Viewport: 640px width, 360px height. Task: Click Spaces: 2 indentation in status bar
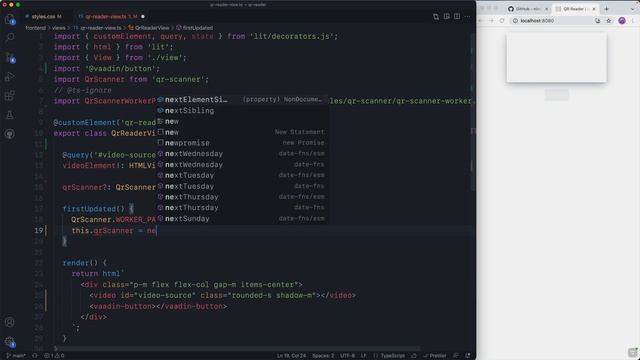coord(323,356)
